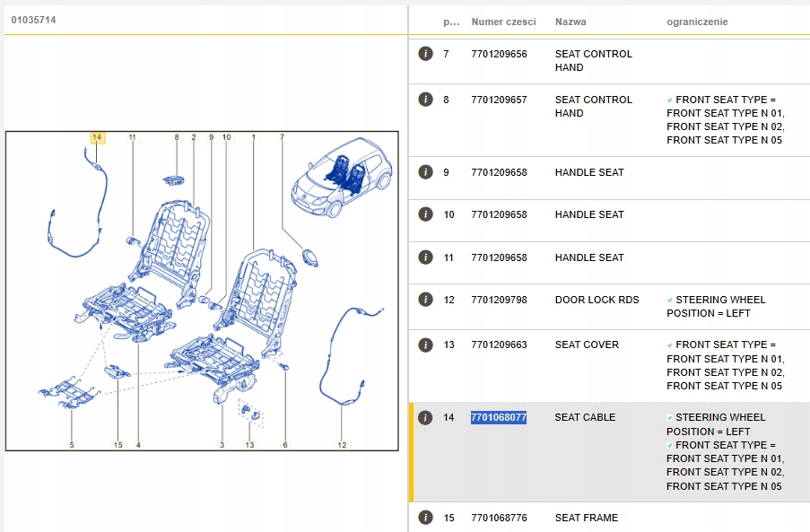Sort by ograniczenie column header
The height and width of the screenshot is (532, 810).
697,22
